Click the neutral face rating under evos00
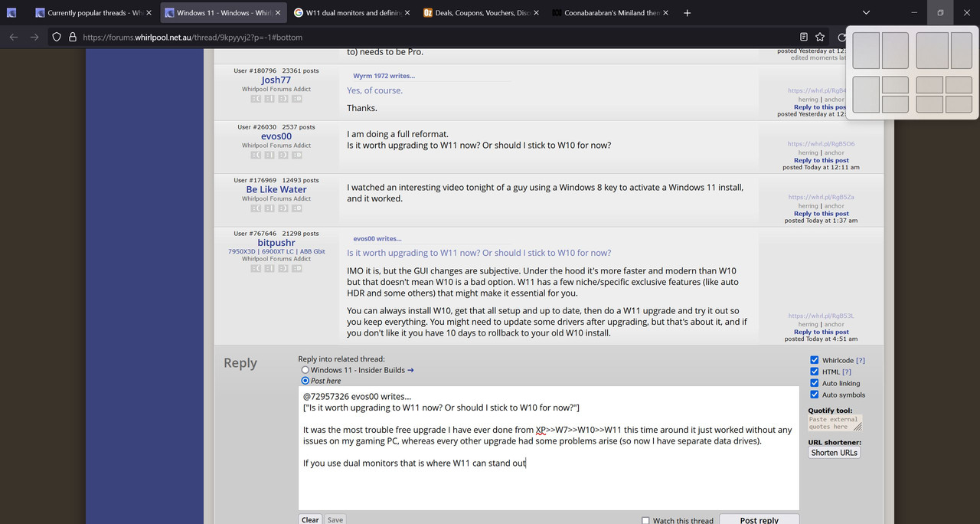The width and height of the screenshot is (980, 524). click(269, 155)
